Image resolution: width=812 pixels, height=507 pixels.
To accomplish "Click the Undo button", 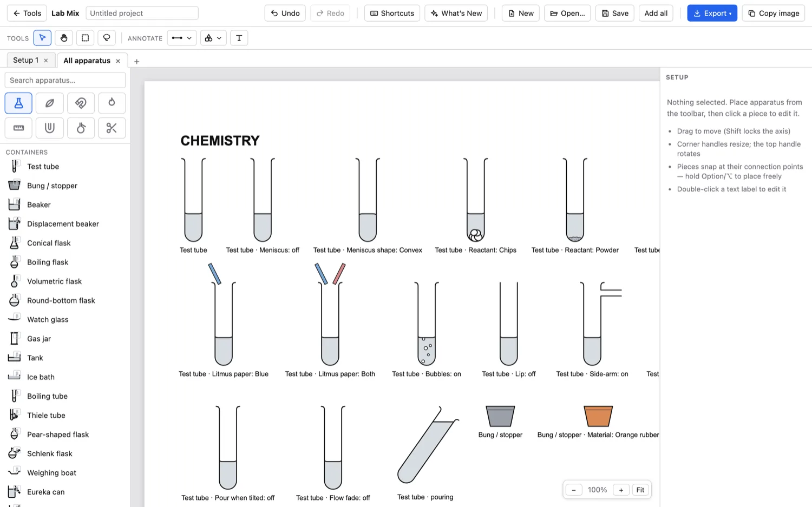I will 285,13.
